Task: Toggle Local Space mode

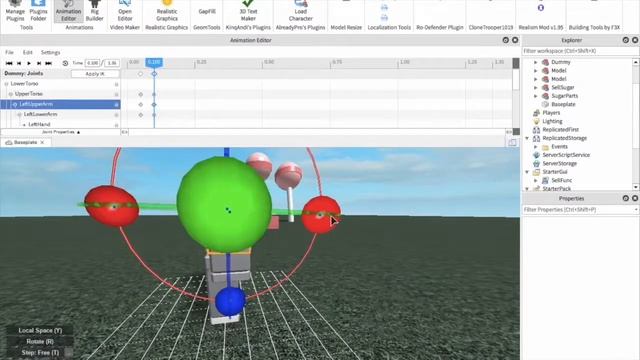Action: [40, 330]
